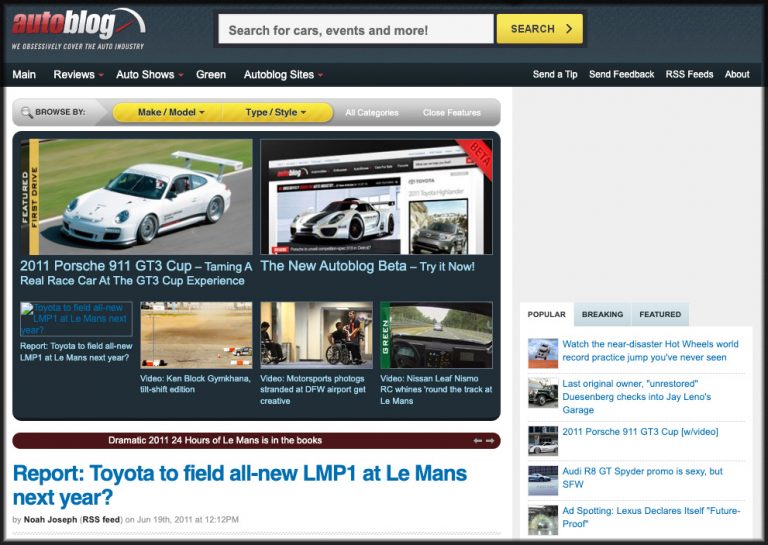The height and width of the screenshot is (545, 768).
Task: Click Send Feedback link
Action: [x=621, y=74]
